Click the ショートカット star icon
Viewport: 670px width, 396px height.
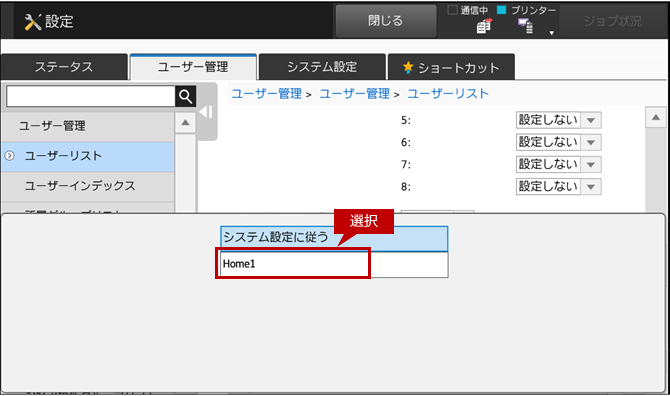coord(408,67)
